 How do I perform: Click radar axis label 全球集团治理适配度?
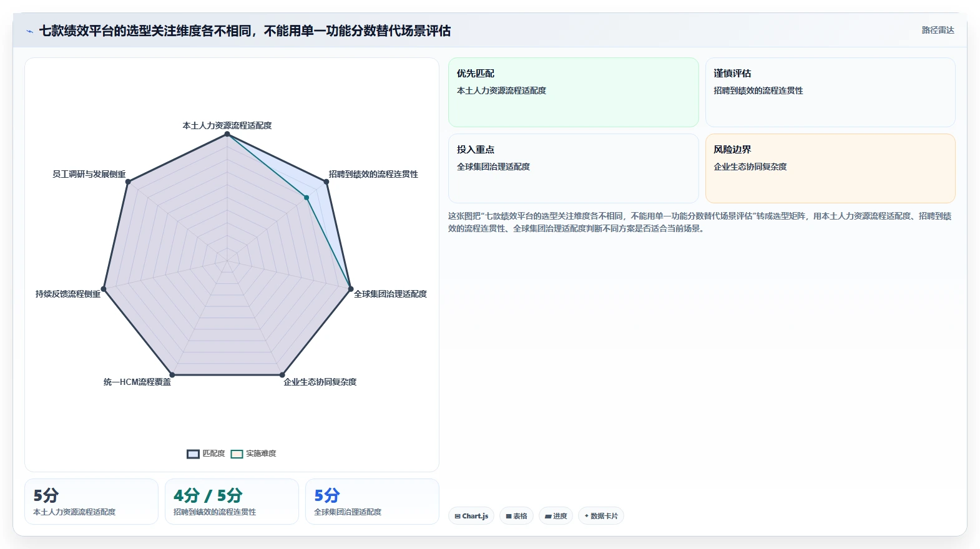pos(391,294)
